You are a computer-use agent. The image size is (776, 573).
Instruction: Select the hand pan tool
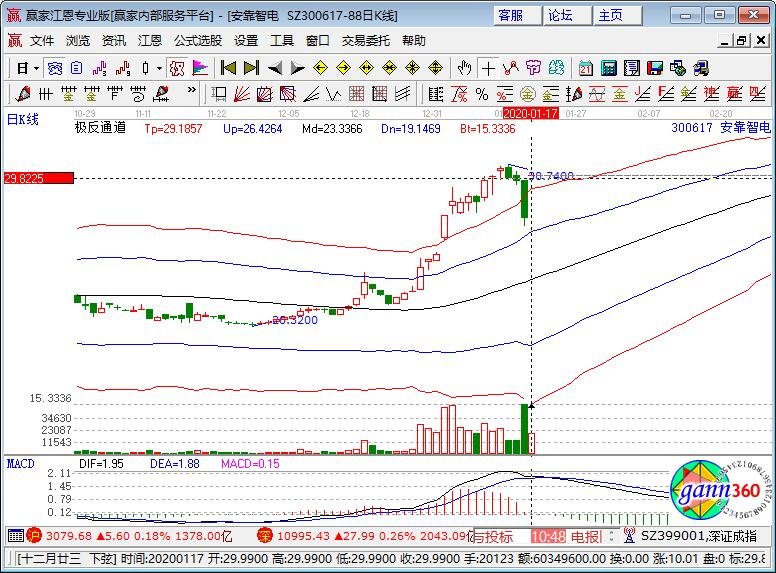(464, 68)
